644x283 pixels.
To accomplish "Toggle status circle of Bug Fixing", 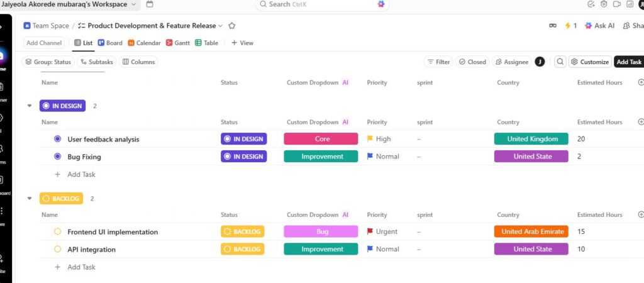I will (x=57, y=157).
